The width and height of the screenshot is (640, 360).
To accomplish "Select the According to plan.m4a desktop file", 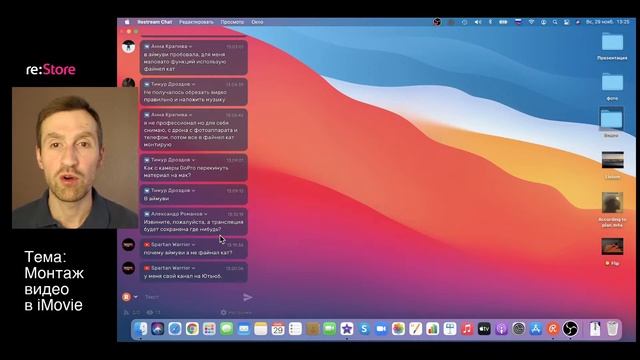I will point(612,209).
